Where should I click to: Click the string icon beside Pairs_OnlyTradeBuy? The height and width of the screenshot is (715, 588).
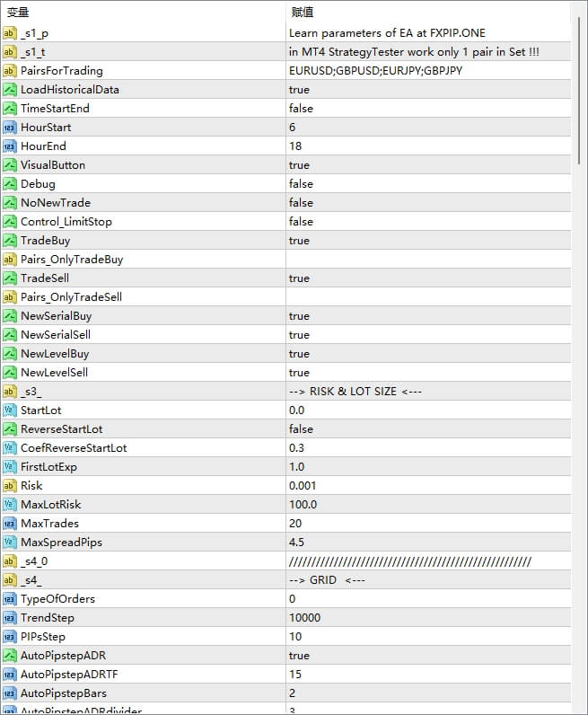tap(10, 260)
